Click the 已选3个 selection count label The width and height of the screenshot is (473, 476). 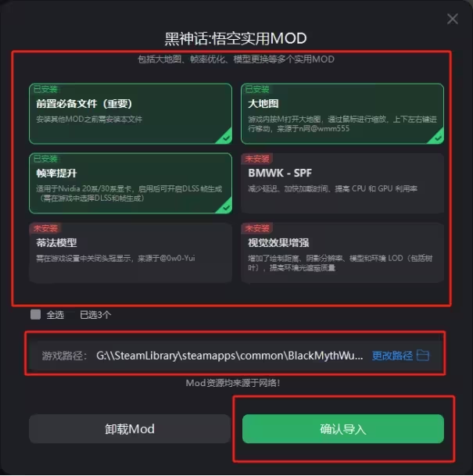point(95,315)
